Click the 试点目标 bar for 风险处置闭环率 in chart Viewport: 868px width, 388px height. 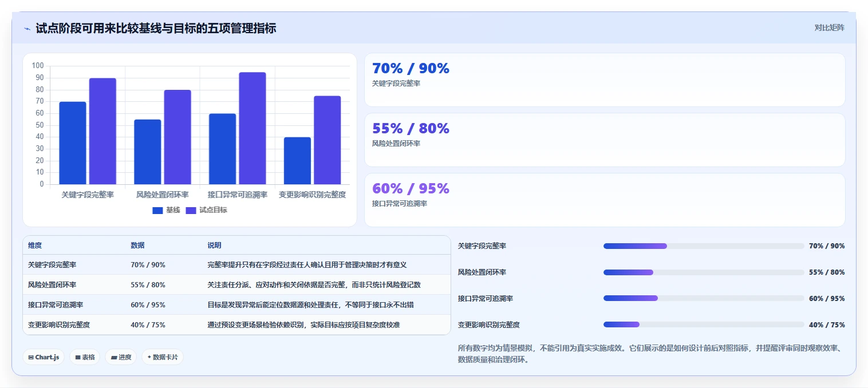click(x=177, y=137)
